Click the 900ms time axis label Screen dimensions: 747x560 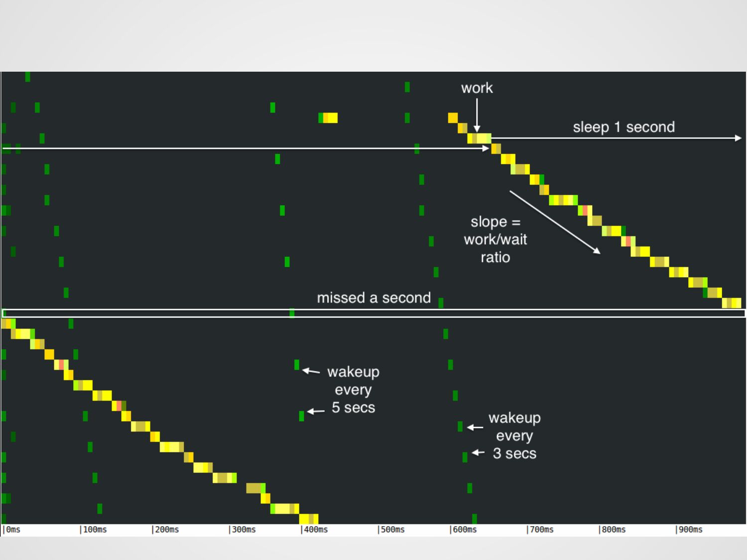(689, 530)
